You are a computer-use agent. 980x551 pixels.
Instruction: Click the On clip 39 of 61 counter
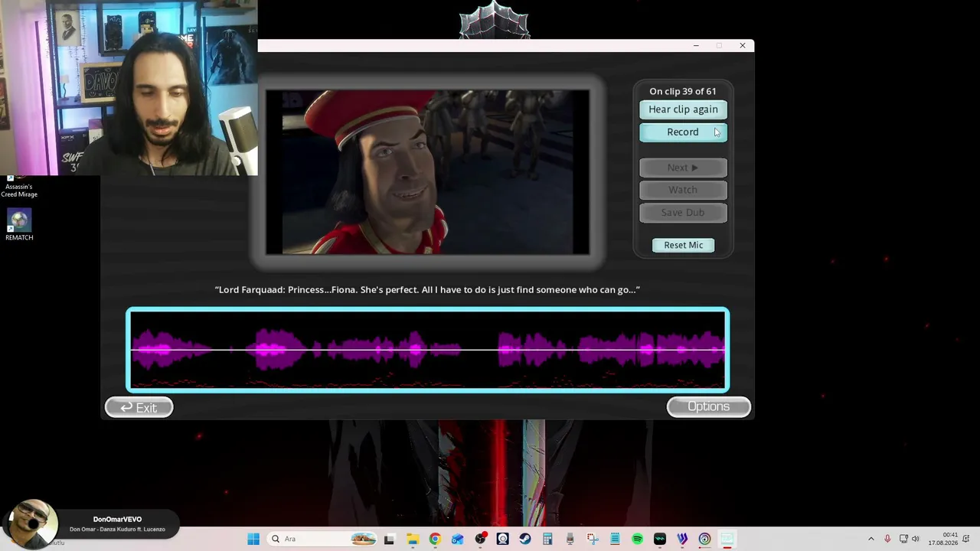pos(683,91)
